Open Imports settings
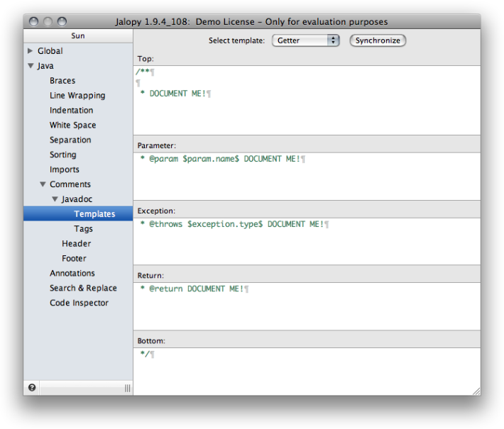 click(65, 169)
